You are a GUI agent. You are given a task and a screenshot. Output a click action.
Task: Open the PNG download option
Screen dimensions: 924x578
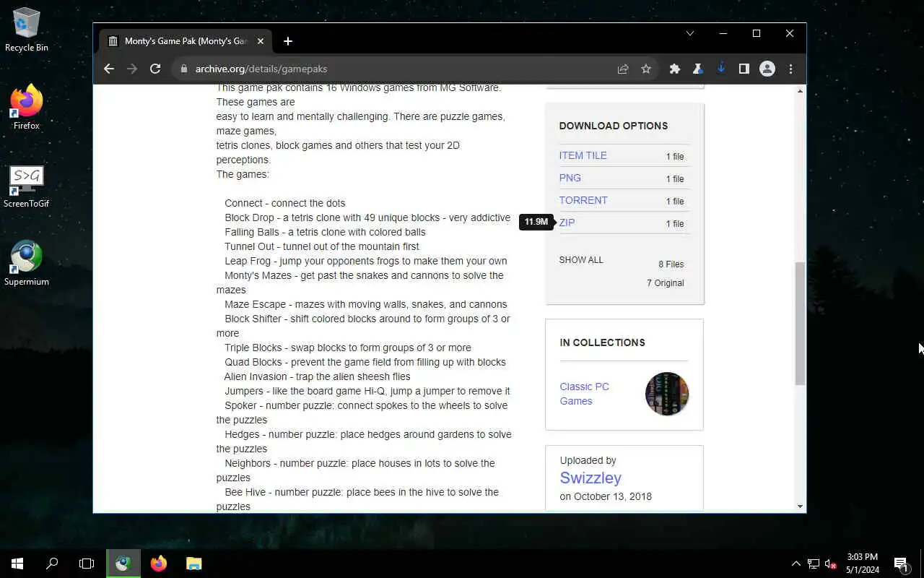(x=570, y=178)
